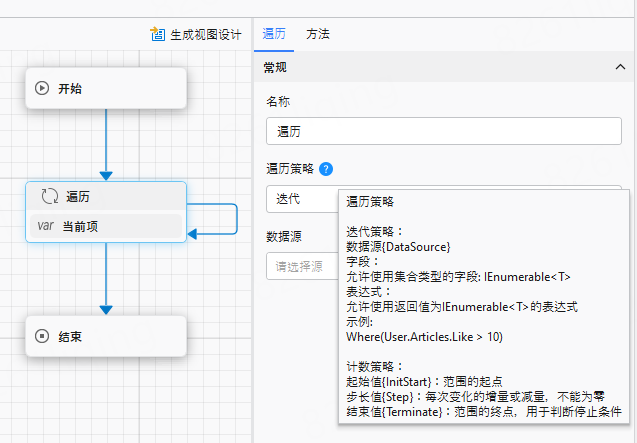Click the 名称 input field containing 遍历
The image size is (637, 443).
coord(444,131)
